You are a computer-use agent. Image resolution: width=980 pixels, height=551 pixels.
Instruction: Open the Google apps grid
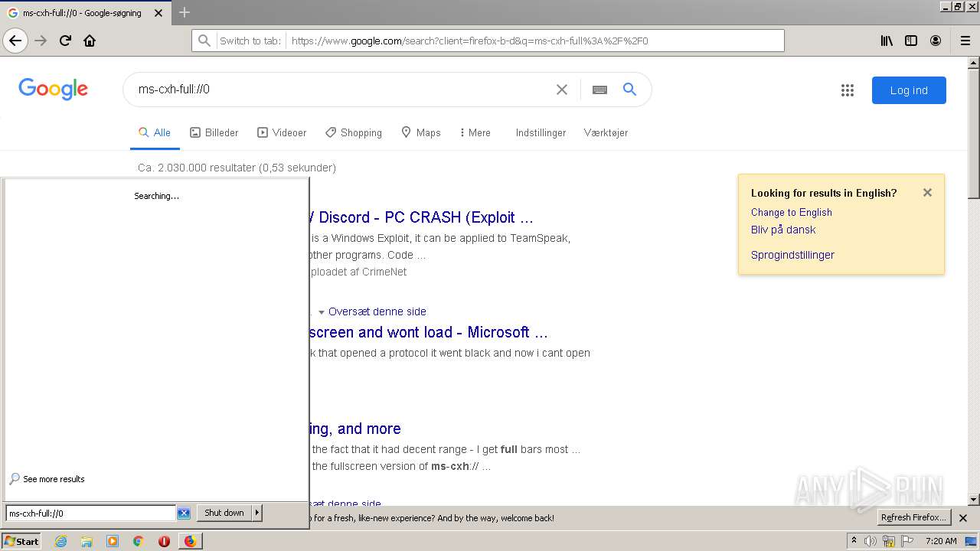pyautogui.click(x=847, y=90)
